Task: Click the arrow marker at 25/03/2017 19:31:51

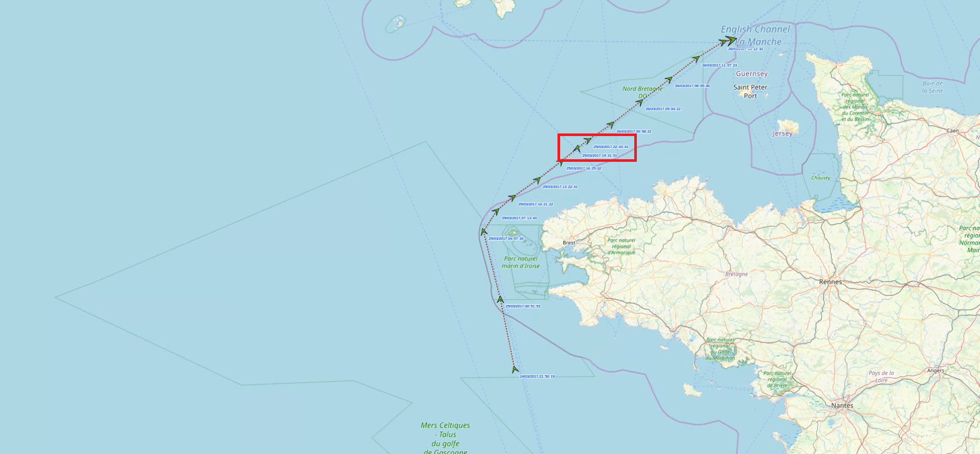Action: click(x=577, y=148)
